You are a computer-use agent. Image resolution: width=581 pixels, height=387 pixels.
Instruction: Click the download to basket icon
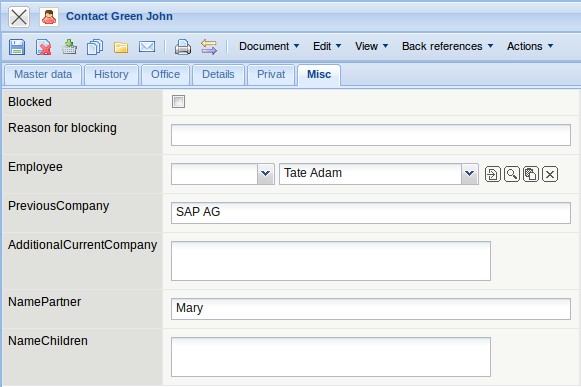(x=69, y=47)
